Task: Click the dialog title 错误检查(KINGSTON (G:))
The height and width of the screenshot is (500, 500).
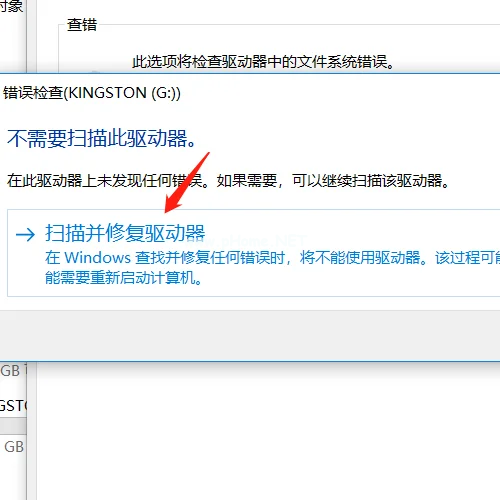Action: [92, 93]
